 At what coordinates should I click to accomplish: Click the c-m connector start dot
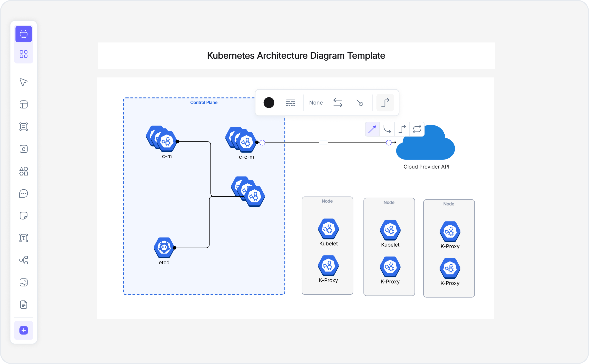[177, 142]
